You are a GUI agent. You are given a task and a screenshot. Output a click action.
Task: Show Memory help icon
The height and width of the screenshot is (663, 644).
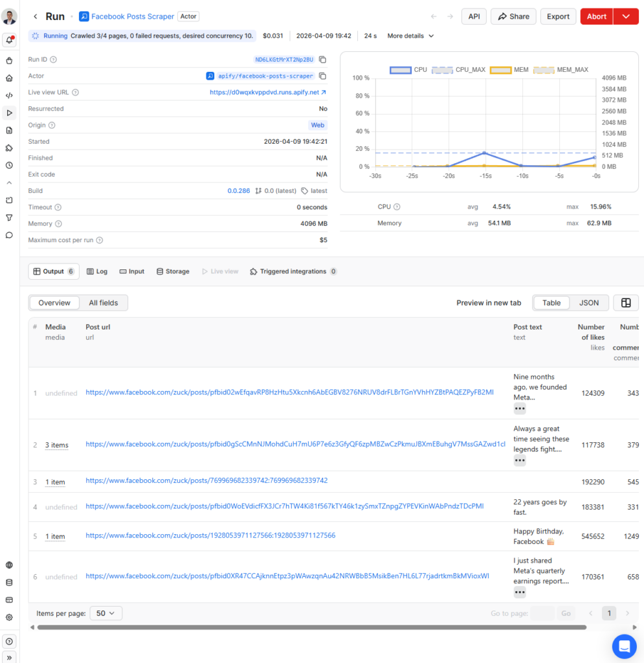[58, 223]
